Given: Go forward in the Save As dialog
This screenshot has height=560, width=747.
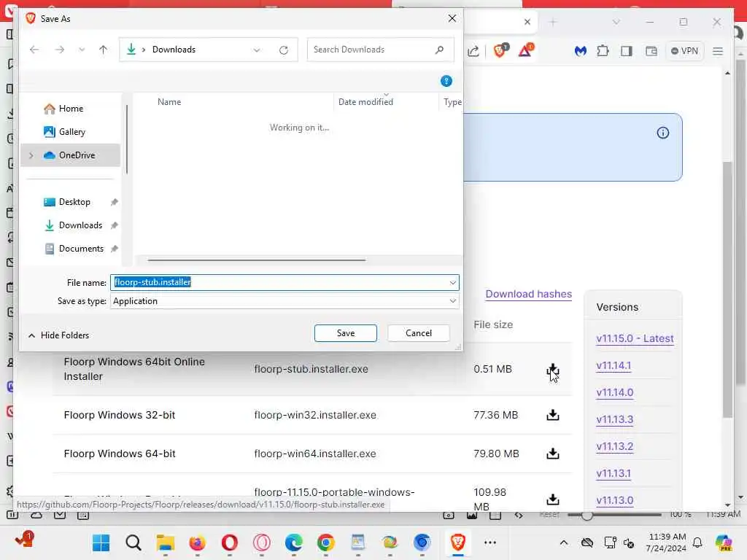Looking at the screenshot, I should click(60, 50).
